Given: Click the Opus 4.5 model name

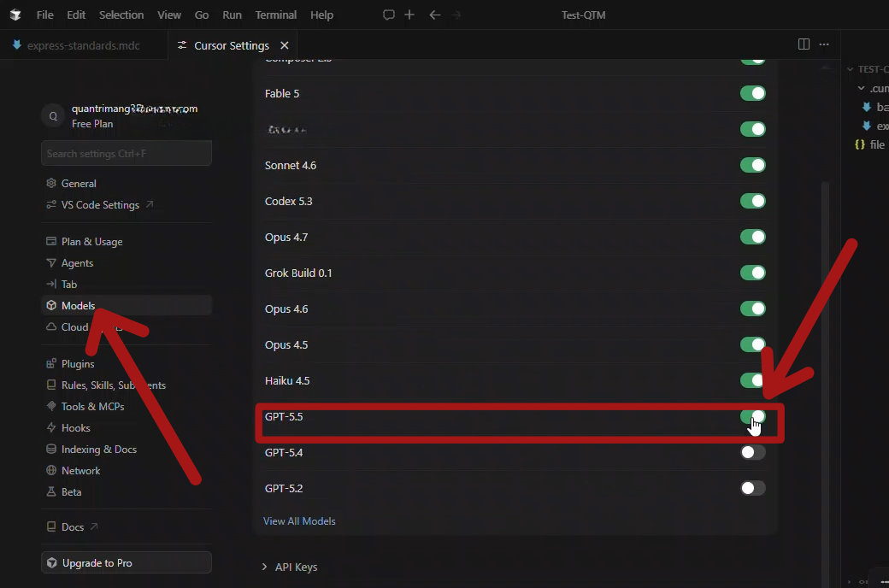Looking at the screenshot, I should click(x=286, y=344).
